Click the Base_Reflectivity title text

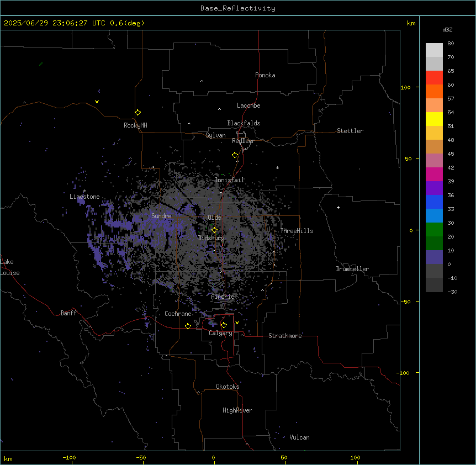[x=238, y=8]
